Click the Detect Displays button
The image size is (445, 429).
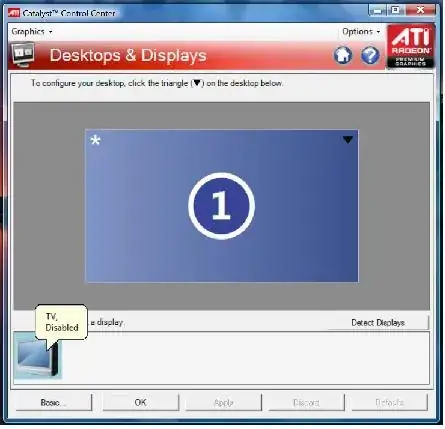[x=378, y=323]
